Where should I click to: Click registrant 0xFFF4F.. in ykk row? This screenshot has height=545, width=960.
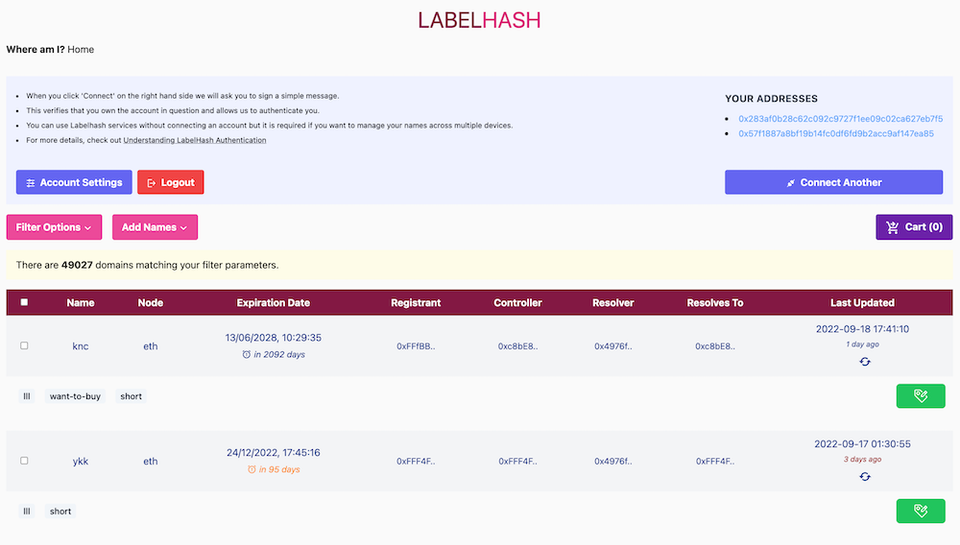[x=416, y=461]
